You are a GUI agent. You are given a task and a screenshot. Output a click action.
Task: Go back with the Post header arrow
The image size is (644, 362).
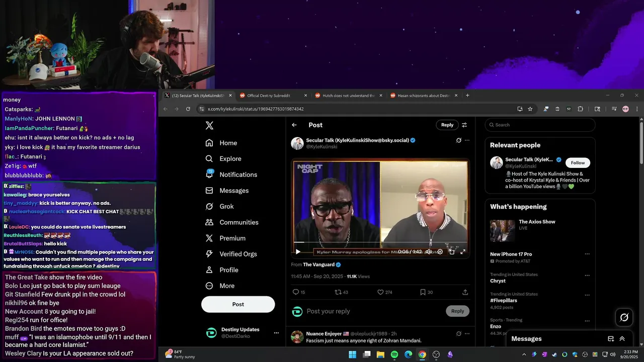click(x=294, y=125)
